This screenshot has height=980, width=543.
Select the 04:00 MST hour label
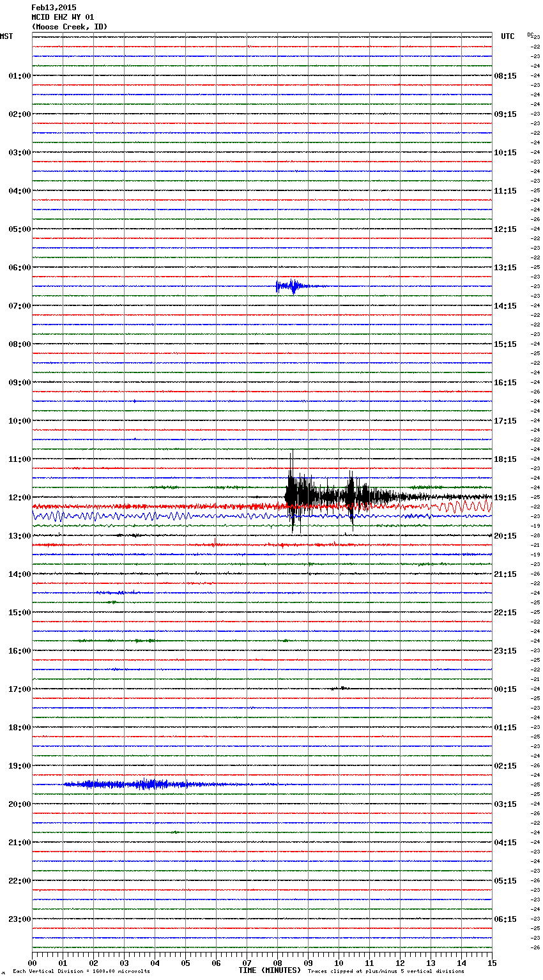tap(20, 191)
